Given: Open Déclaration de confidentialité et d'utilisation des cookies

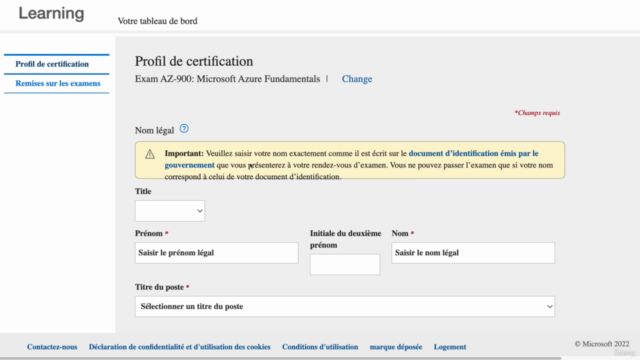Looking at the screenshot, I should click(180, 347).
